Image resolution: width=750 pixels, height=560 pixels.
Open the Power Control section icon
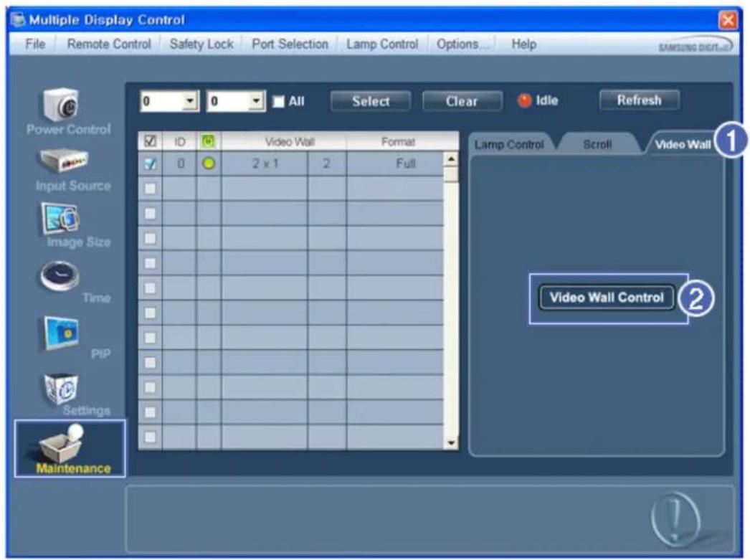pyautogui.click(x=60, y=105)
